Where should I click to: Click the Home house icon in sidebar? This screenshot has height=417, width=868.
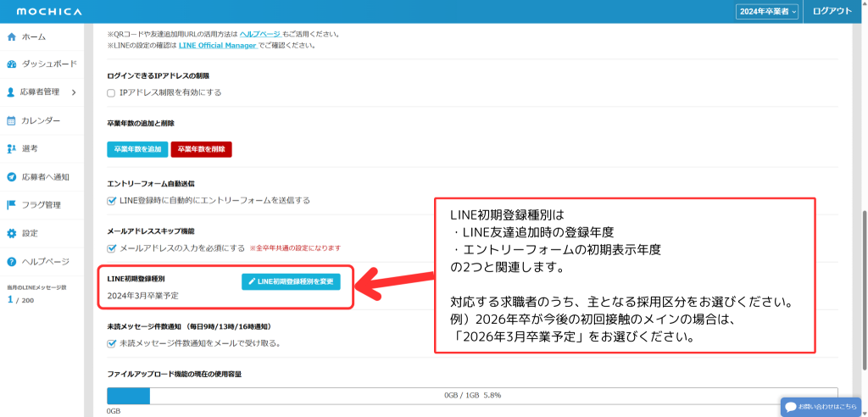pyautogui.click(x=12, y=37)
